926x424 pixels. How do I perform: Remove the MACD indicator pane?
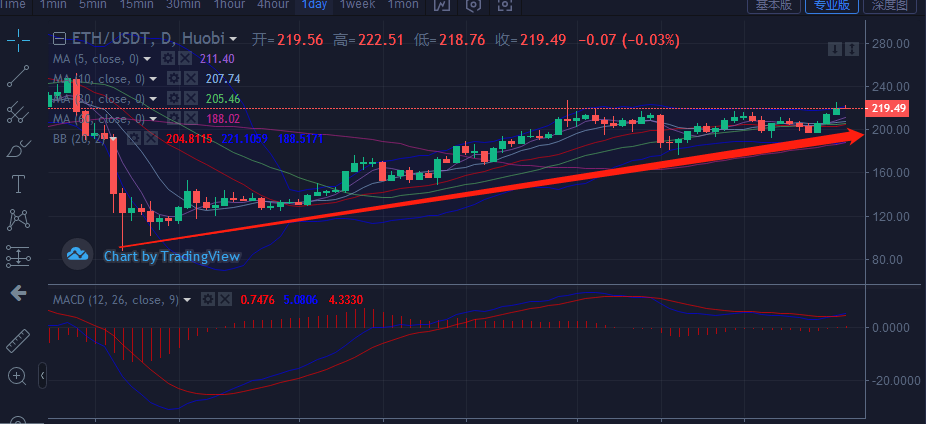(x=224, y=299)
